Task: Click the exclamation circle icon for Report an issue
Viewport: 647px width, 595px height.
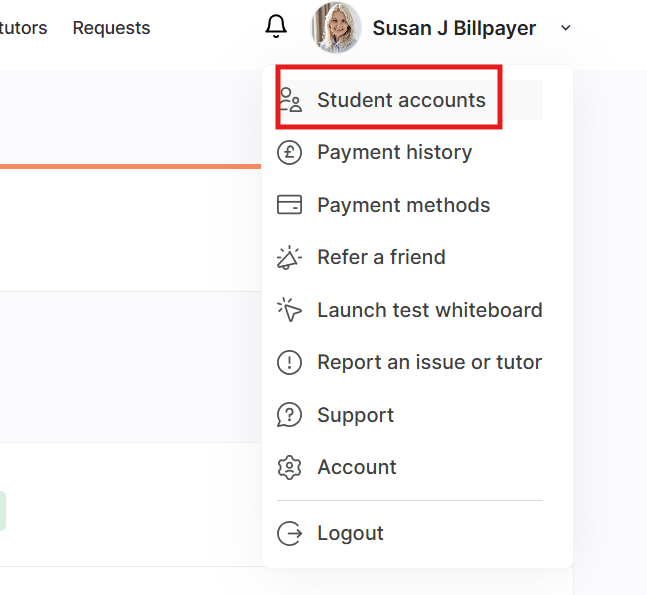Action: [x=289, y=362]
